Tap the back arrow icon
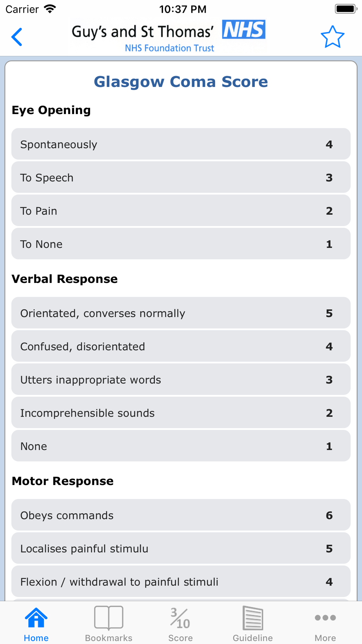362x644 pixels. coord(17,37)
